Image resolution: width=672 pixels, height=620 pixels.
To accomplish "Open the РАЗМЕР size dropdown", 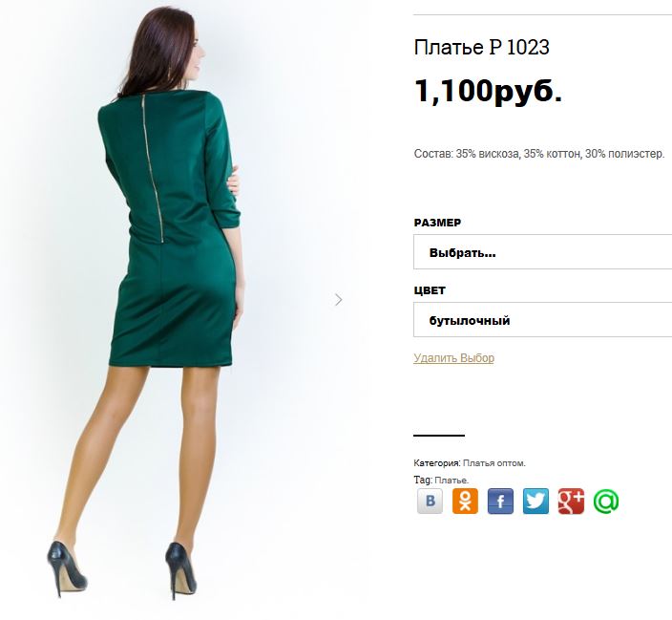I will point(542,252).
